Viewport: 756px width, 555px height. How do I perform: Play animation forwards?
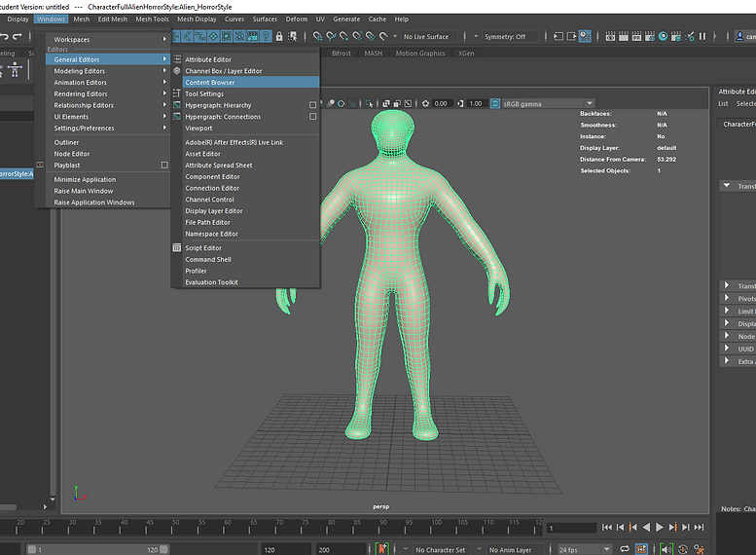coord(660,528)
